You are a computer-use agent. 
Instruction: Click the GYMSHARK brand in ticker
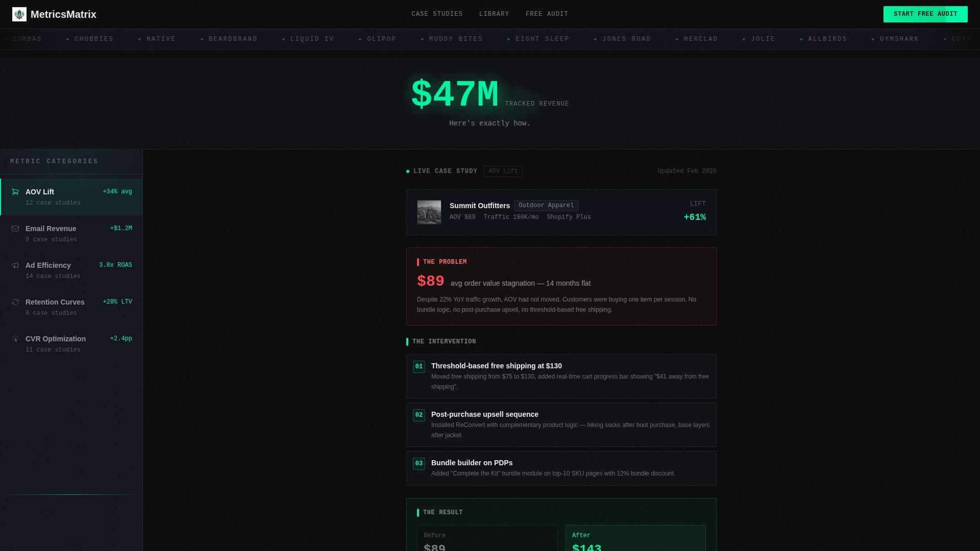pyautogui.click(x=899, y=39)
